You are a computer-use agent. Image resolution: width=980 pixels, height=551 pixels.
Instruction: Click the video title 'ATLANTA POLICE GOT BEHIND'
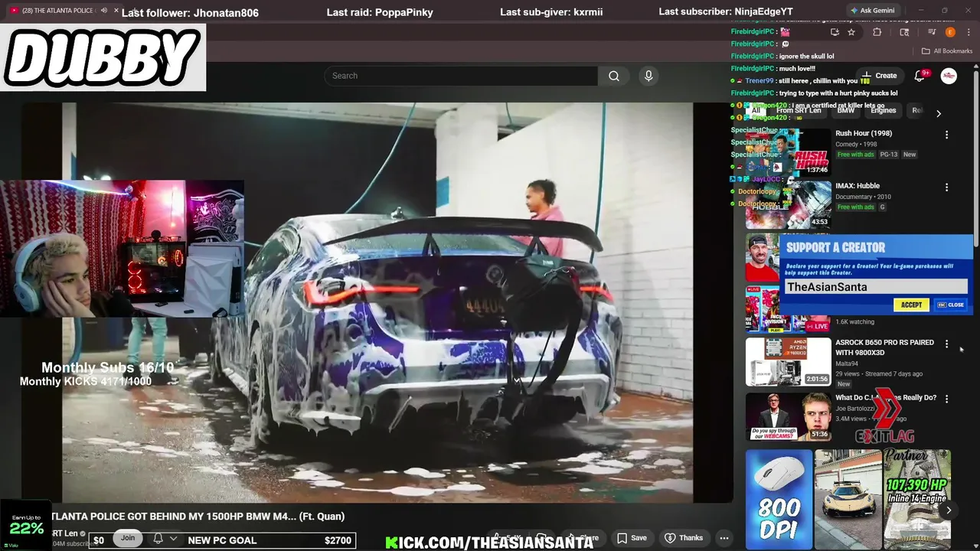tap(198, 517)
